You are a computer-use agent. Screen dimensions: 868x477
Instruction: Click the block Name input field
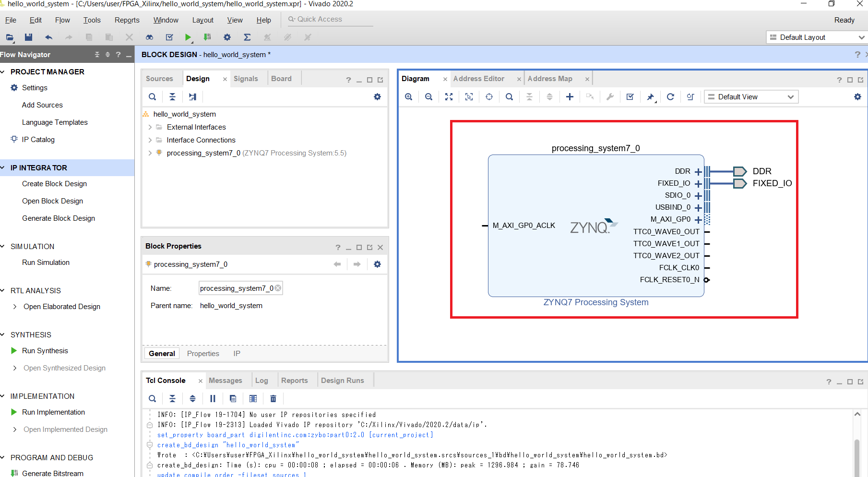241,288
